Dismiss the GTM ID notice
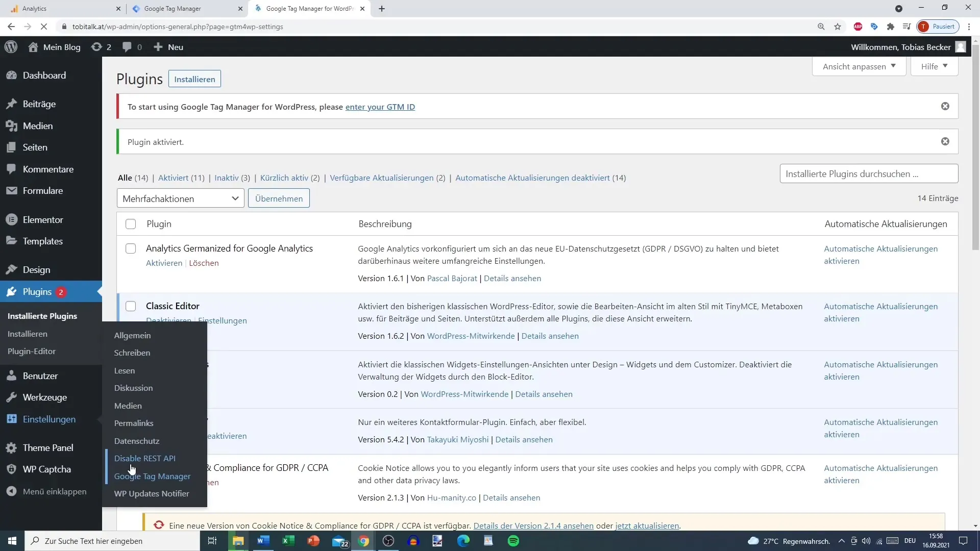980x551 pixels. click(945, 107)
